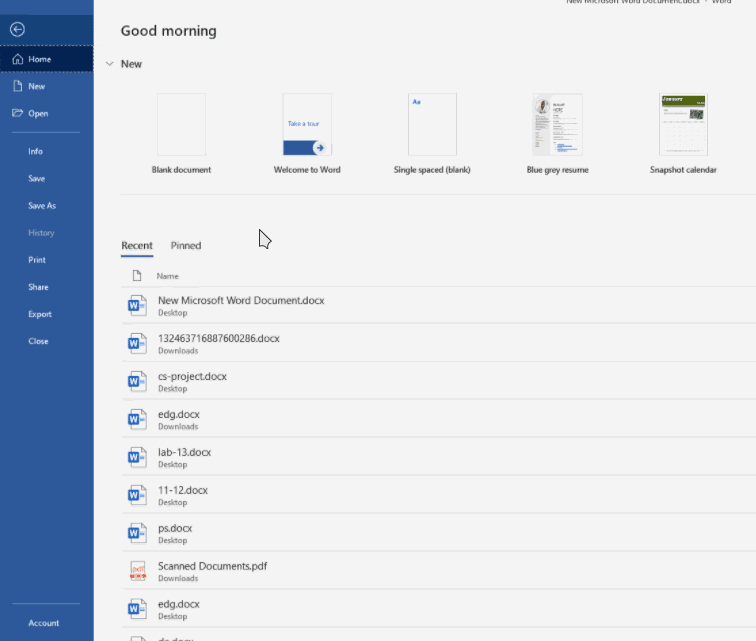Open the Welcome to Word template

(x=307, y=134)
